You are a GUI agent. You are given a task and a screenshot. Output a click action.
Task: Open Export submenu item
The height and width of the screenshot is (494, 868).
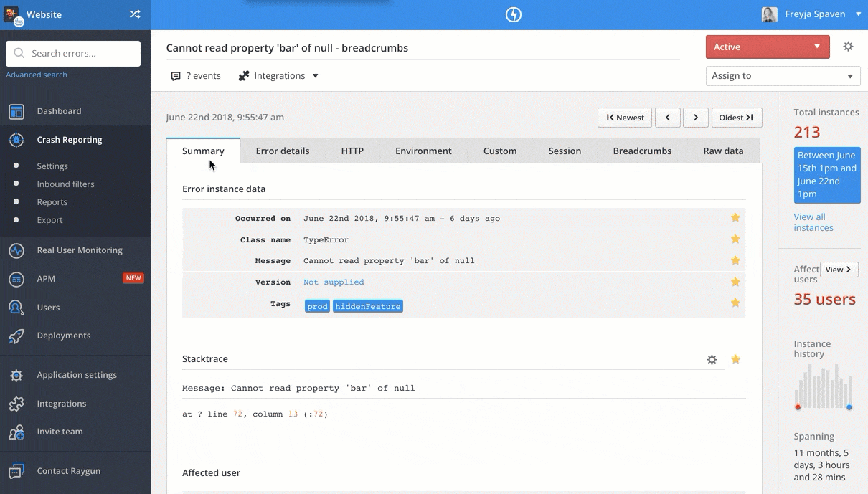50,220
